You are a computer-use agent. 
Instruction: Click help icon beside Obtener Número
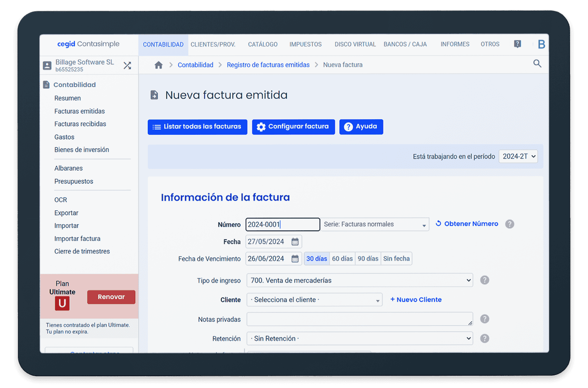(509, 224)
